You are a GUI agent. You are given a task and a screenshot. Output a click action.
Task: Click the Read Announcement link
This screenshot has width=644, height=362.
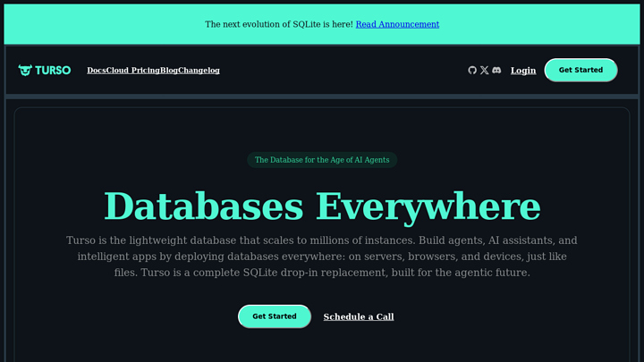pyautogui.click(x=397, y=24)
